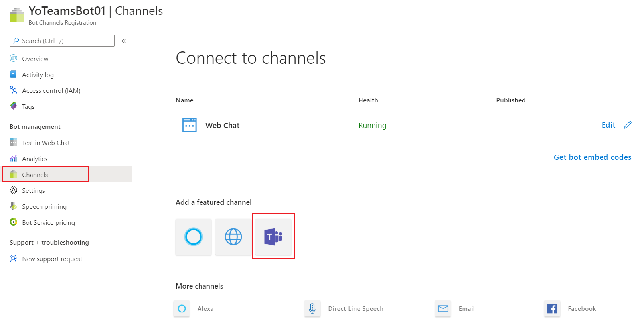Image resolution: width=644 pixels, height=322 pixels.
Task: Open the Analytics page
Action: click(x=35, y=159)
